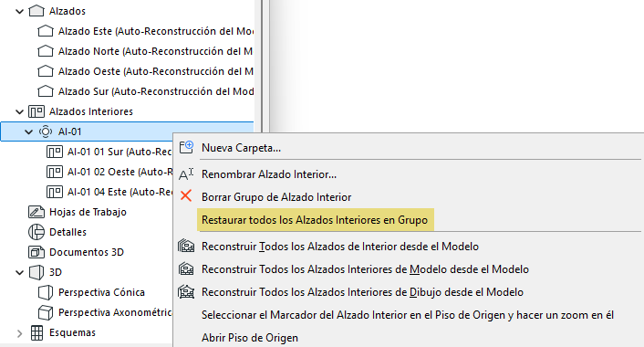Click the Alzado Norte elevation icon
This screenshot has height=347, width=644.
click(x=46, y=51)
